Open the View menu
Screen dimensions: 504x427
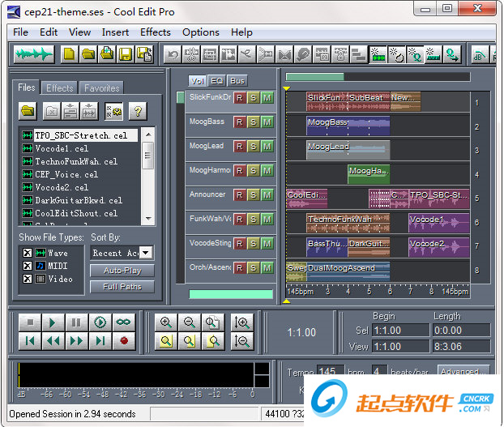coord(79,32)
